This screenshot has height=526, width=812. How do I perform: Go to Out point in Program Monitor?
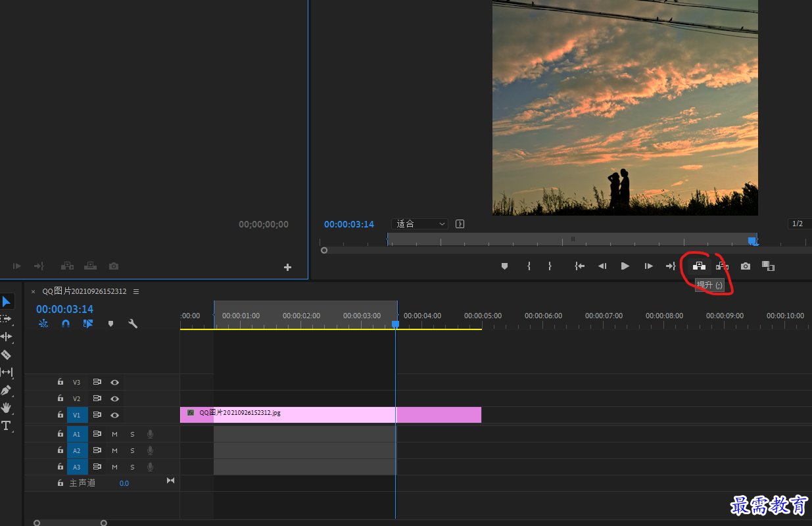tap(671, 266)
